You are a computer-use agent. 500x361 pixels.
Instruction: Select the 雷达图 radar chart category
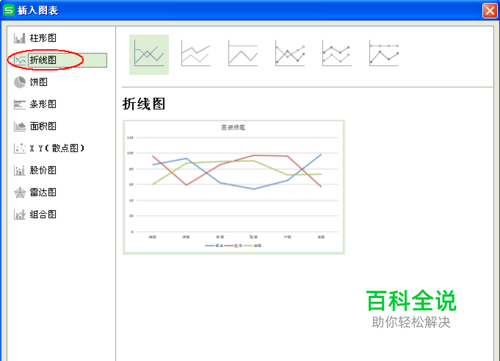point(43,192)
